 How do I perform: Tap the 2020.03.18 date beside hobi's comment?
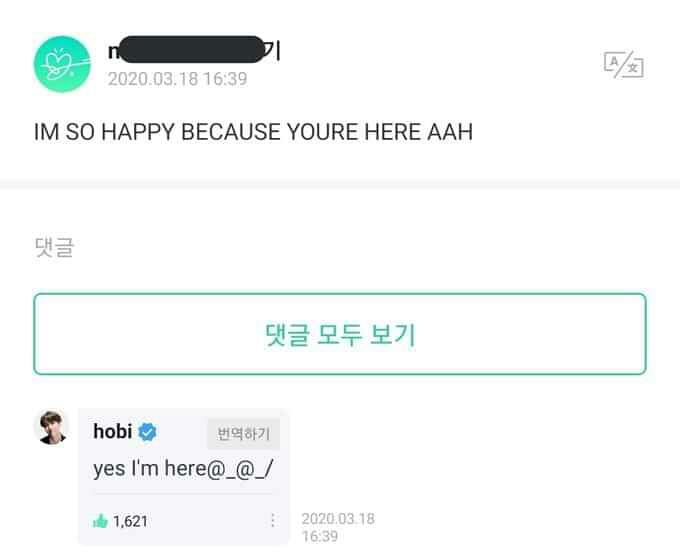[x=338, y=519]
